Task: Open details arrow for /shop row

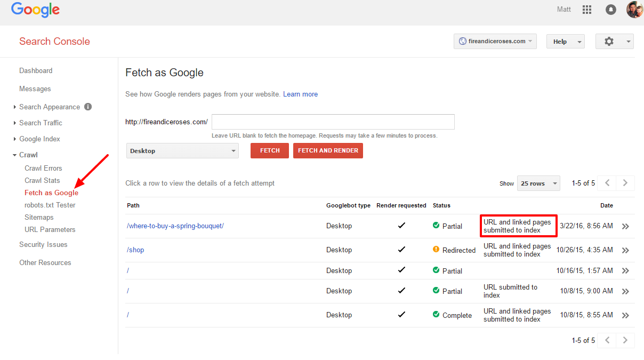Action: click(x=625, y=250)
